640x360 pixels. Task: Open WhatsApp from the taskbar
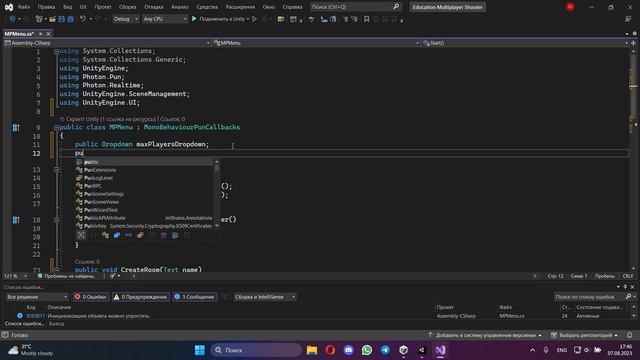pyautogui.click(x=367, y=350)
